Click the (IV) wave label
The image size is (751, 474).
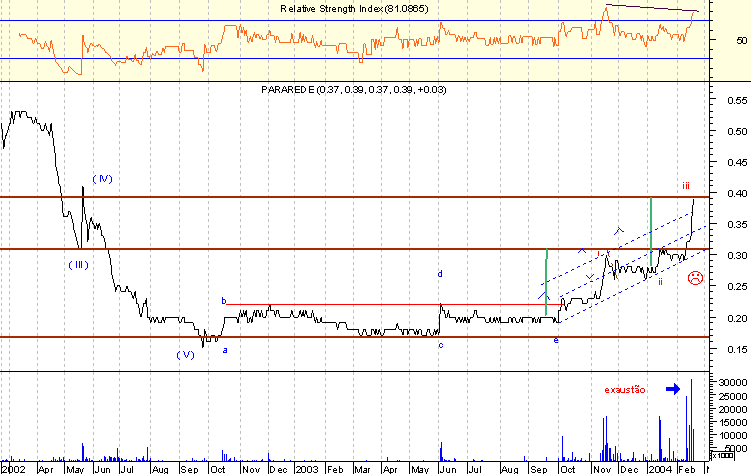(102, 179)
